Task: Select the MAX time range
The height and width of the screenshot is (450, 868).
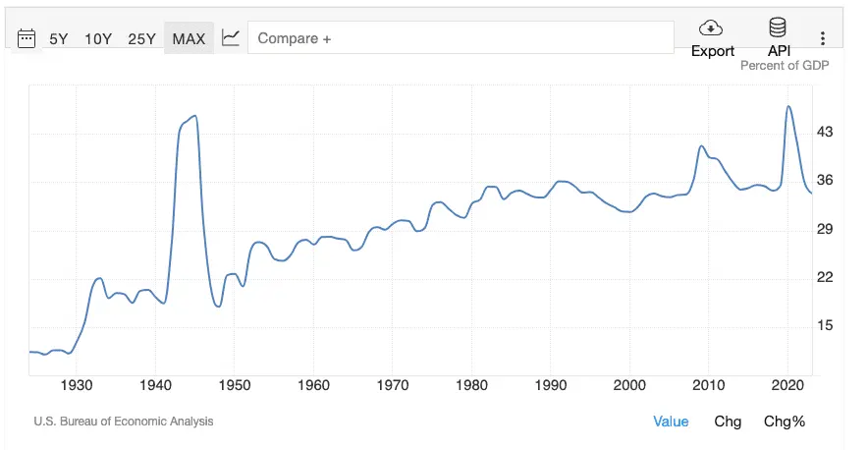Action: (189, 39)
